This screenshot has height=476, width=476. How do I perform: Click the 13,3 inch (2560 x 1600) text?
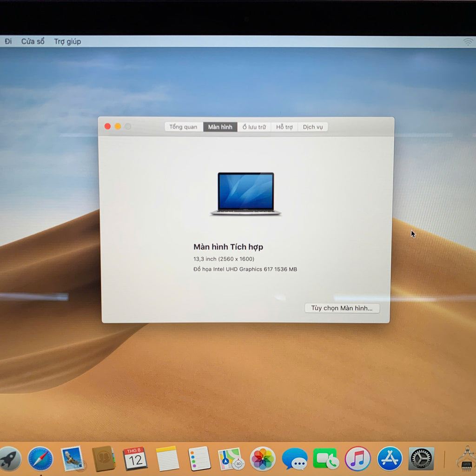224,259
